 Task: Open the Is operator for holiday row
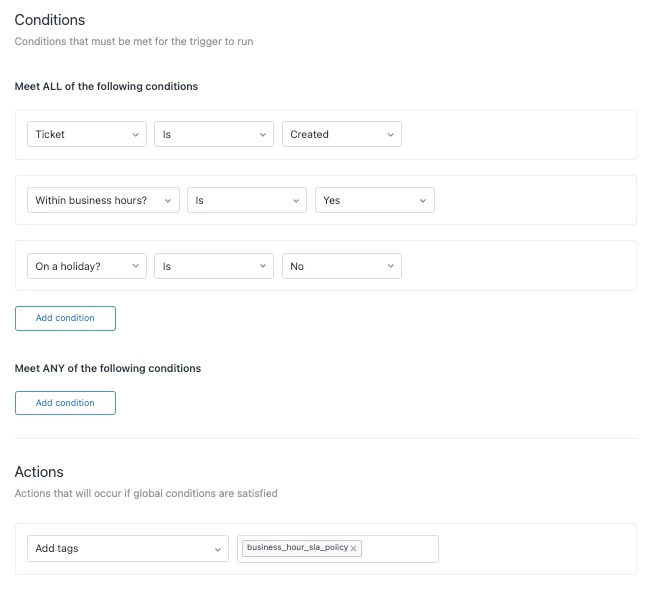pyautogui.click(x=214, y=267)
